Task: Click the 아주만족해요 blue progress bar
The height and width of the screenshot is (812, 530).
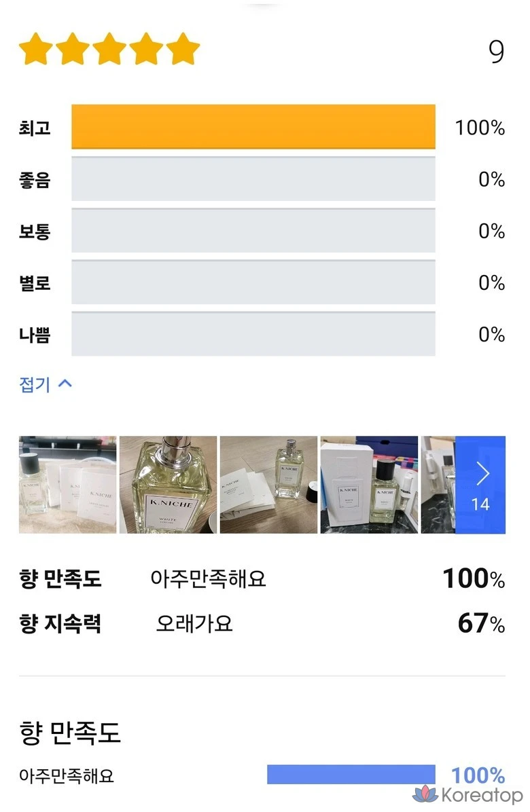Action: (351, 775)
